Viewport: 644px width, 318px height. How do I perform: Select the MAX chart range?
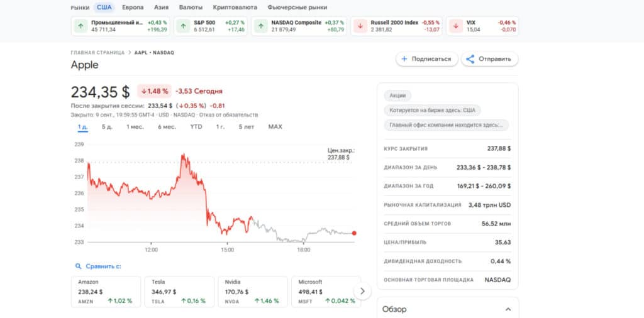point(275,127)
